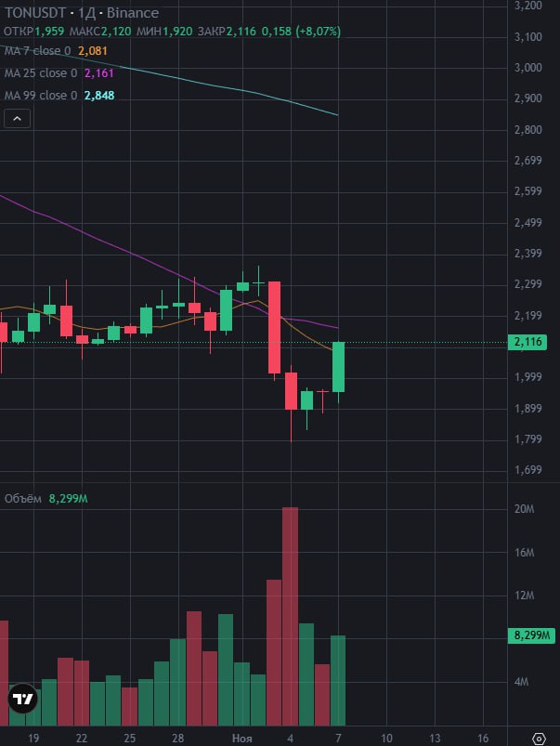Select the MA 25 close indicator label

pos(40,72)
